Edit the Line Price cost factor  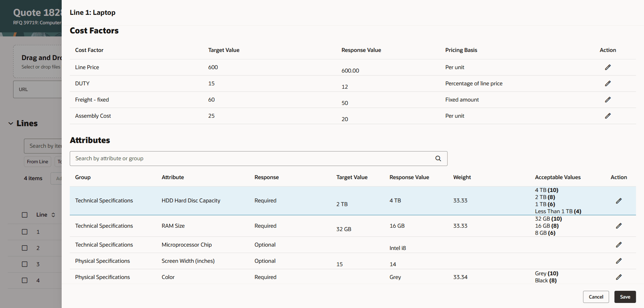(x=608, y=67)
